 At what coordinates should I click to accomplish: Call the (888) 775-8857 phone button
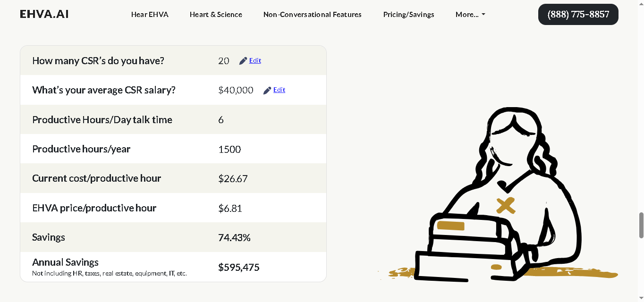tap(578, 14)
